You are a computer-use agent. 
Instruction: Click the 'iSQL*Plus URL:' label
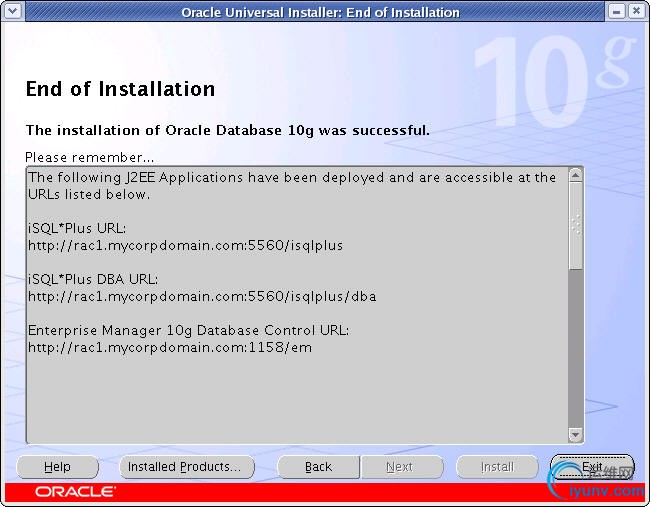(77, 228)
